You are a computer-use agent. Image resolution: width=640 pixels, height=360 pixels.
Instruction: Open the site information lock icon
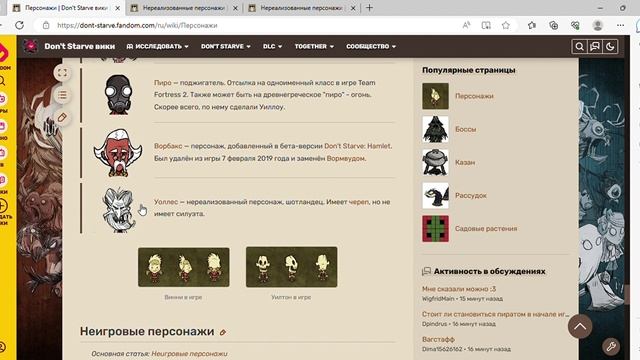tap(46, 25)
